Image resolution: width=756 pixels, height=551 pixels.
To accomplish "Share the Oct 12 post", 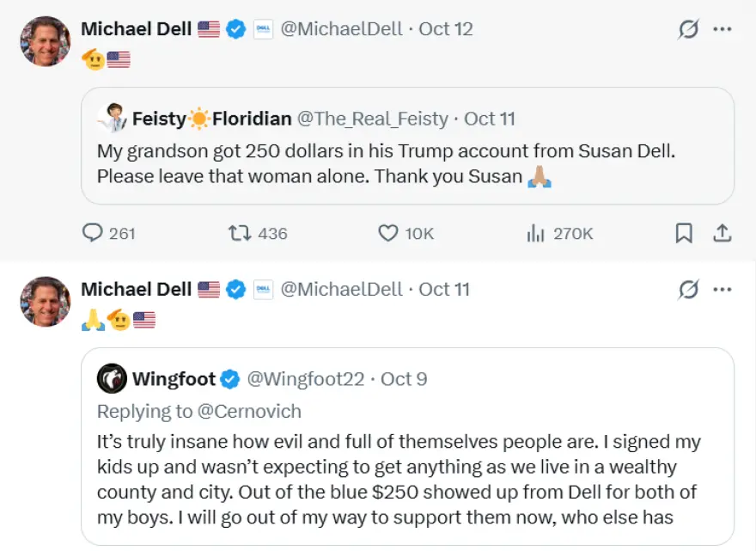I will tap(722, 234).
